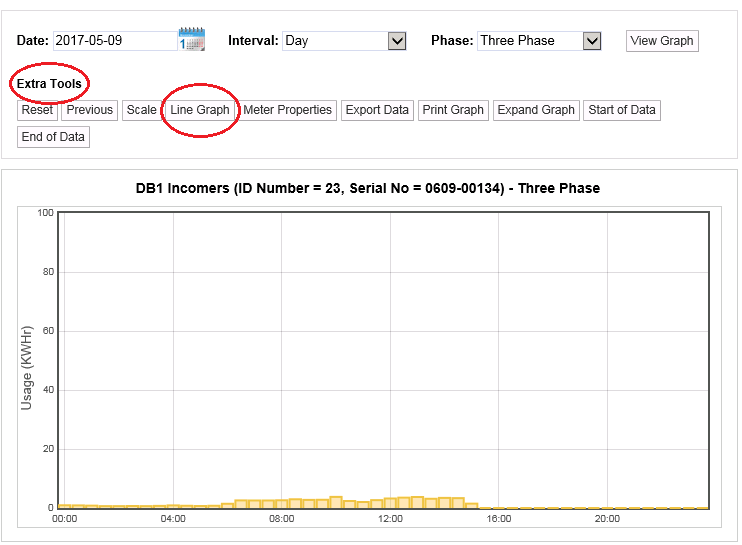Click Expand Graph button
Screen dimensions: 742x545
pyautogui.click(x=536, y=110)
